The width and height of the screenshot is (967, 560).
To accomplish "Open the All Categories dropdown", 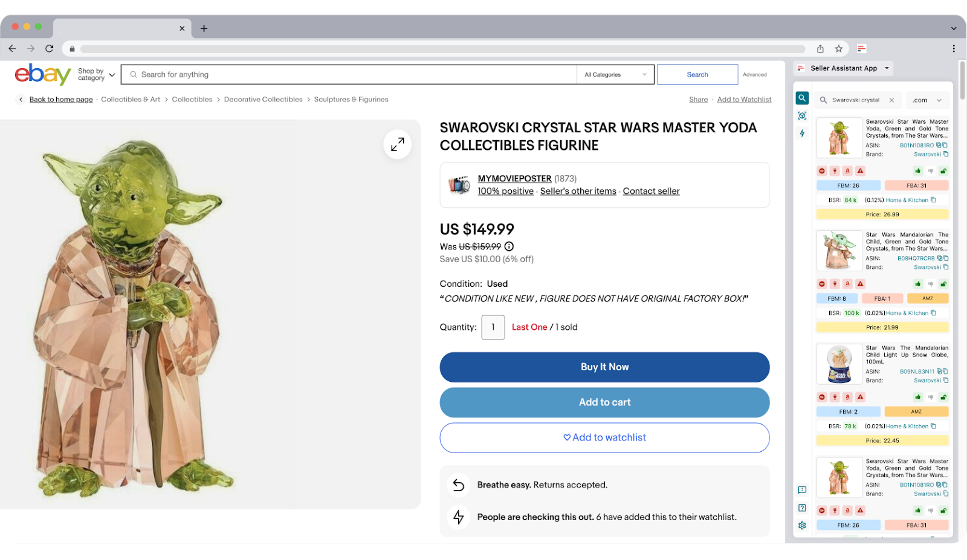I will pyautogui.click(x=614, y=74).
